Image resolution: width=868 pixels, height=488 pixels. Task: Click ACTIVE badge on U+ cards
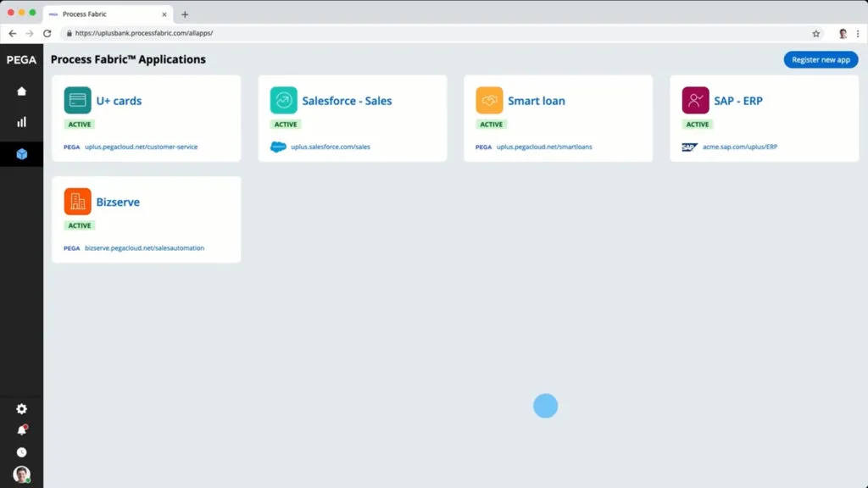pyautogui.click(x=80, y=125)
